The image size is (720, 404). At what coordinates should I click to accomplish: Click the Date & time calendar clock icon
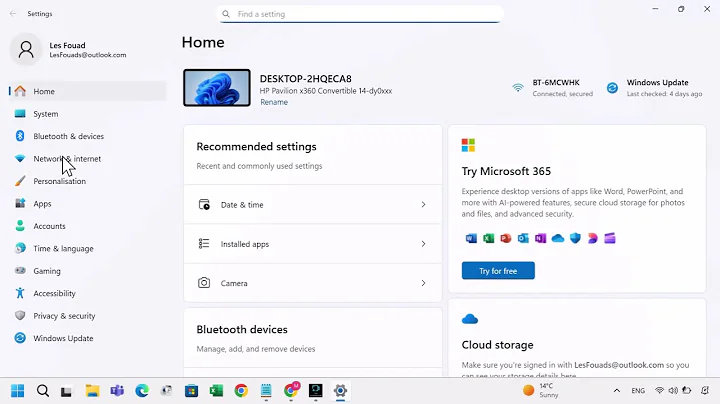(x=204, y=204)
